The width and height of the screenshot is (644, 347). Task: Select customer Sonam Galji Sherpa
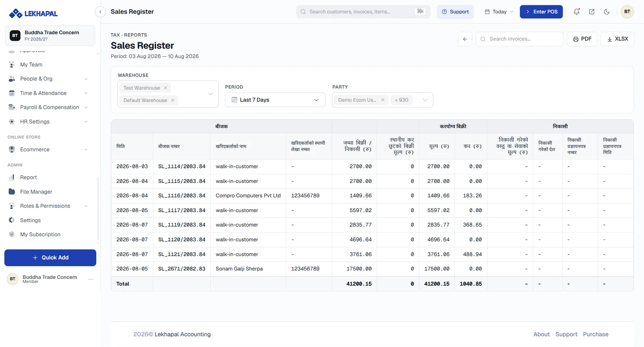click(x=239, y=269)
